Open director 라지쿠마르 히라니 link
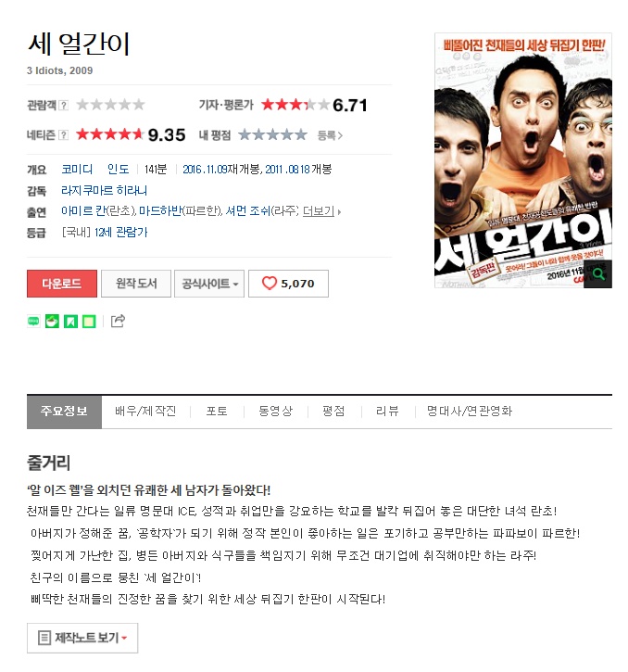Viewport: 628px width, 672px height. pos(105,190)
